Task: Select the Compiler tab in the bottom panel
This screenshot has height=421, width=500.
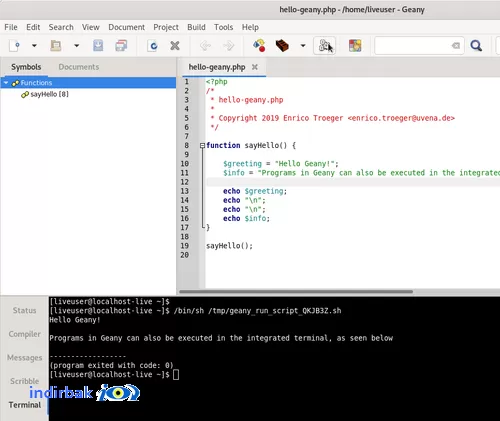Action: [25, 334]
